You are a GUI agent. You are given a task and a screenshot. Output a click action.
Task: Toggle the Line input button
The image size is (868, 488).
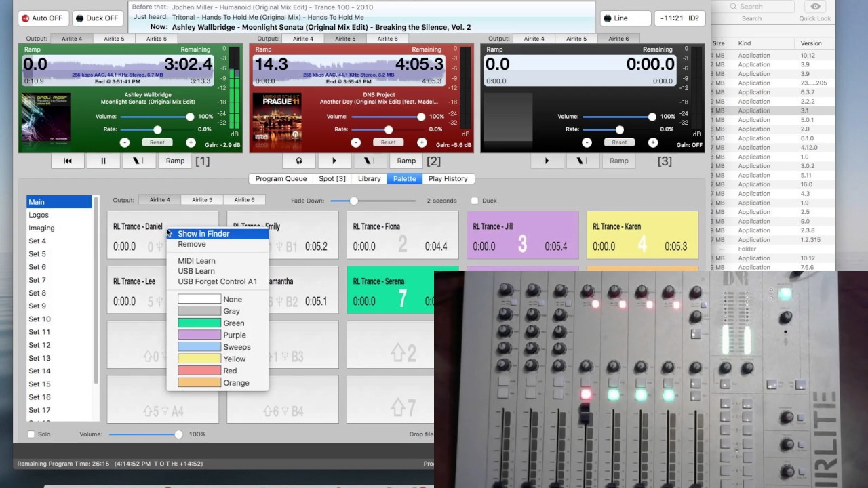625,18
